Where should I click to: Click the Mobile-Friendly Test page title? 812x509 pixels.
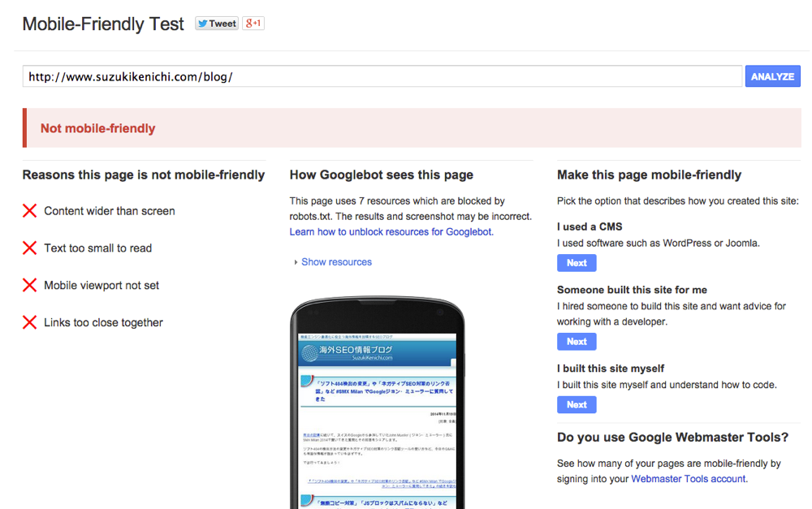coord(103,24)
